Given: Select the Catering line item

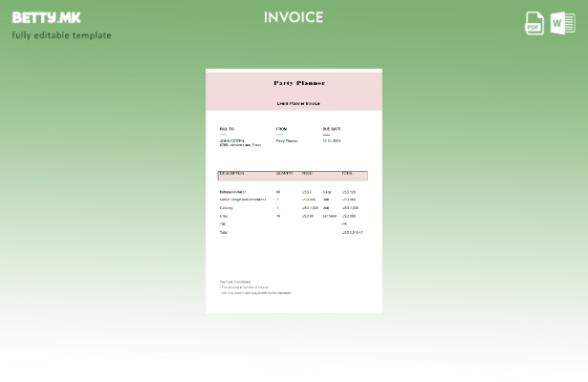Looking at the screenshot, I should click(227, 207).
